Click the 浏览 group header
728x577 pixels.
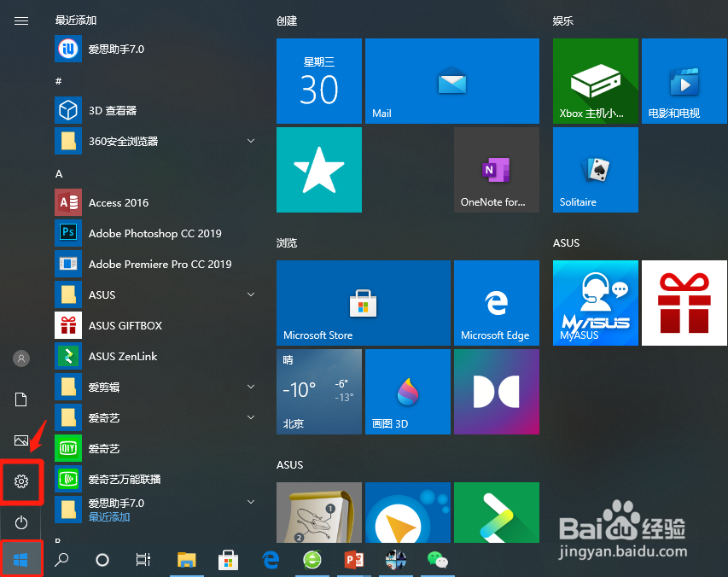[287, 242]
